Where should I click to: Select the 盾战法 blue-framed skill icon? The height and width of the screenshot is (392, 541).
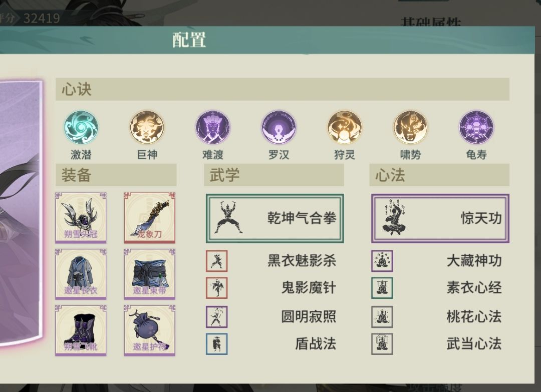(217, 344)
